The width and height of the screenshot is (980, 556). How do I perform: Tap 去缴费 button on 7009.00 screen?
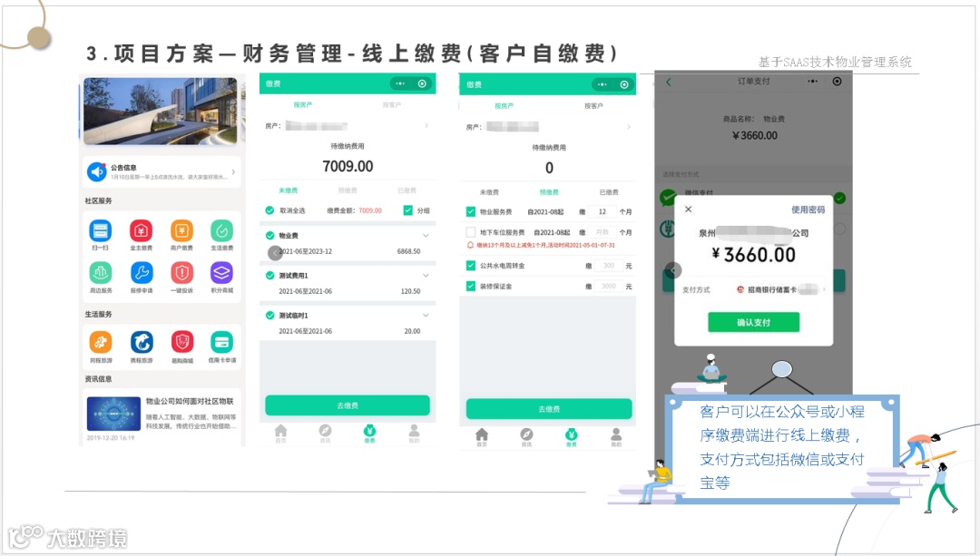point(348,405)
